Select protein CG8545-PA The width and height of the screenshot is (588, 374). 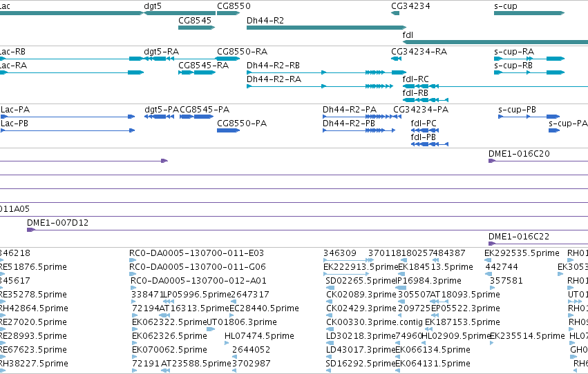[x=205, y=110]
